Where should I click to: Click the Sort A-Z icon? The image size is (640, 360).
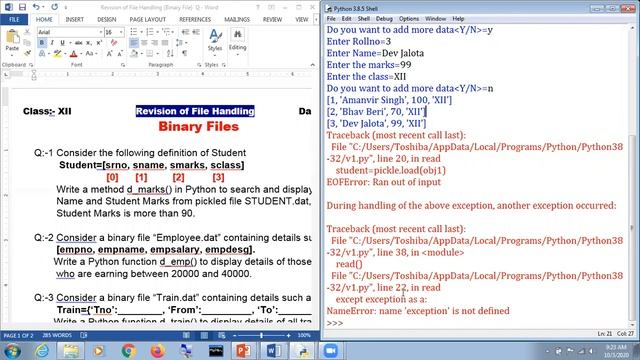170,53
